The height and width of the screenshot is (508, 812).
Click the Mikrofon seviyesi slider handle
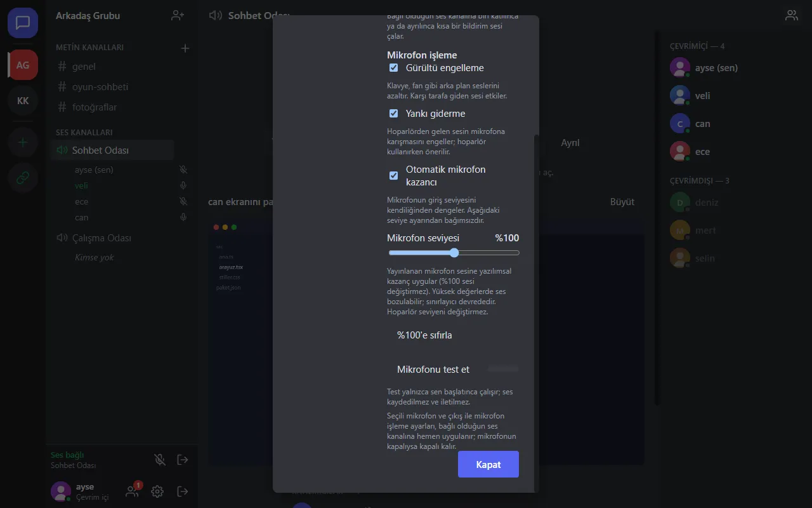pyautogui.click(x=454, y=253)
